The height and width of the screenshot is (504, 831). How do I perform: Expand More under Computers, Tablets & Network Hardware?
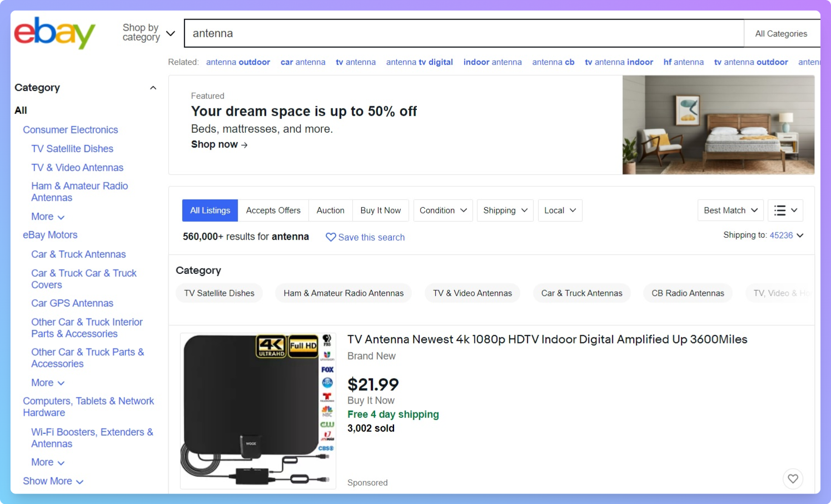click(x=48, y=462)
